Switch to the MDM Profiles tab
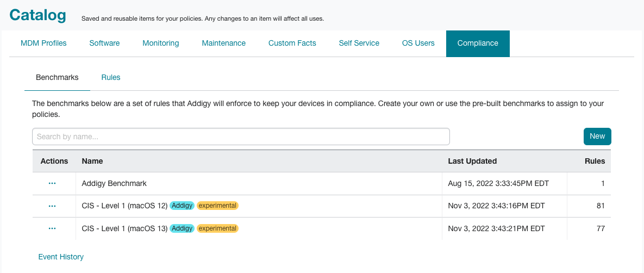This screenshot has height=273, width=644. click(x=43, y=43)
